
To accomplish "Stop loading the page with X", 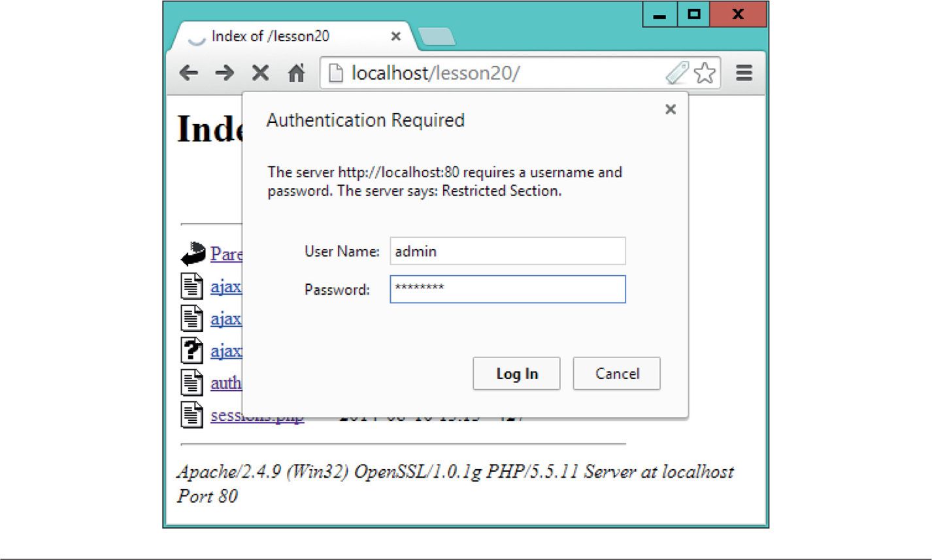I will (260, 73).
